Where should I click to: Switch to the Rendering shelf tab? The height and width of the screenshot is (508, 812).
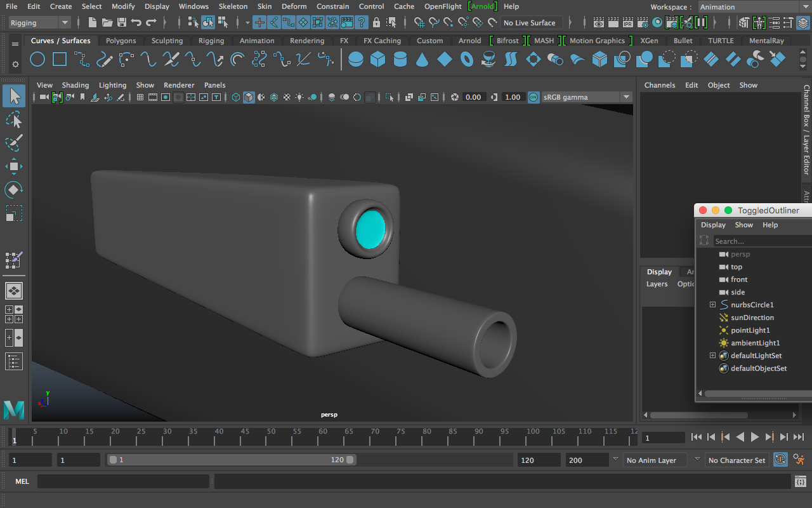pos(307,41)
